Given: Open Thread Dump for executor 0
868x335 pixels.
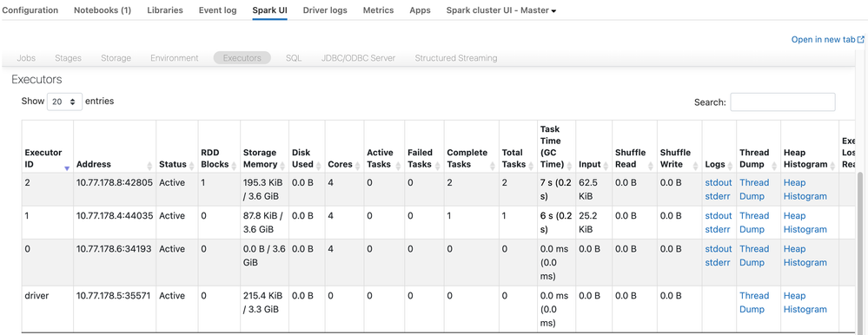Looking at the screenshot, I should click(754, 256).
